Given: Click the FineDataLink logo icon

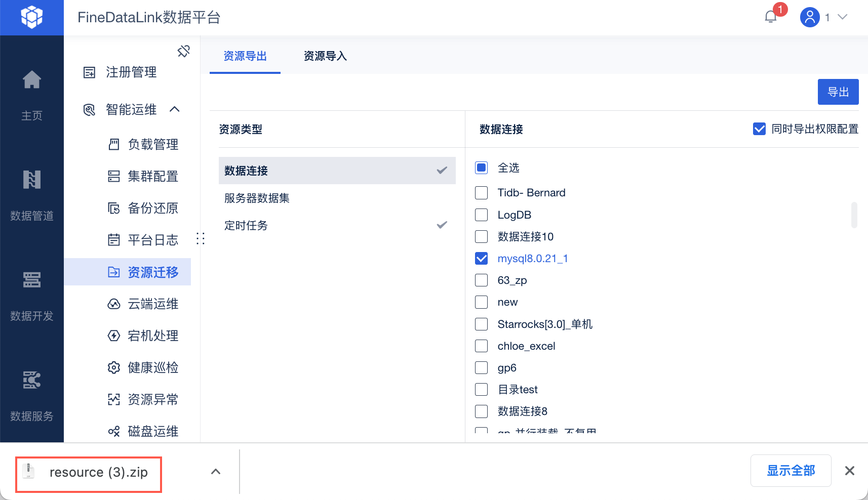Looking at the screenshot, I should [x=32, y=17].
